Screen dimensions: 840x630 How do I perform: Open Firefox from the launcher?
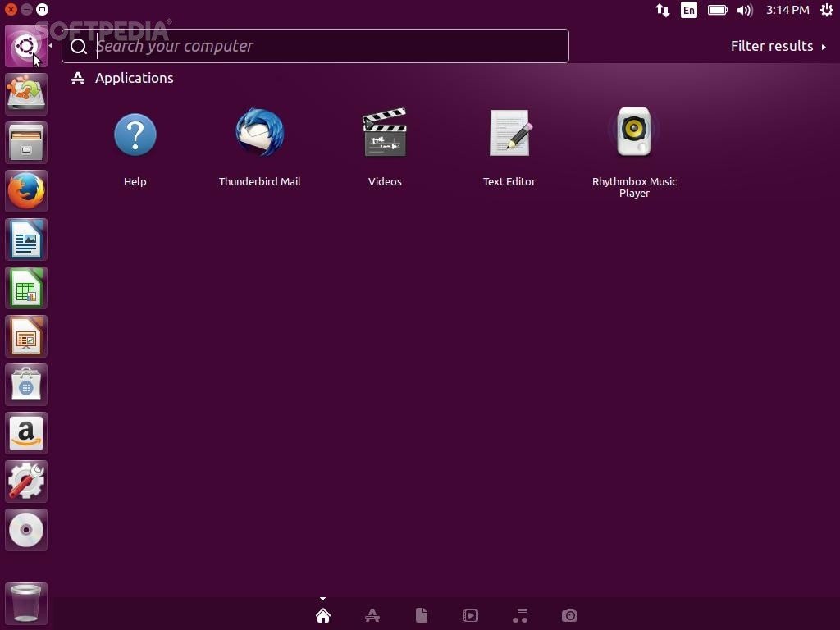[26, 191]
